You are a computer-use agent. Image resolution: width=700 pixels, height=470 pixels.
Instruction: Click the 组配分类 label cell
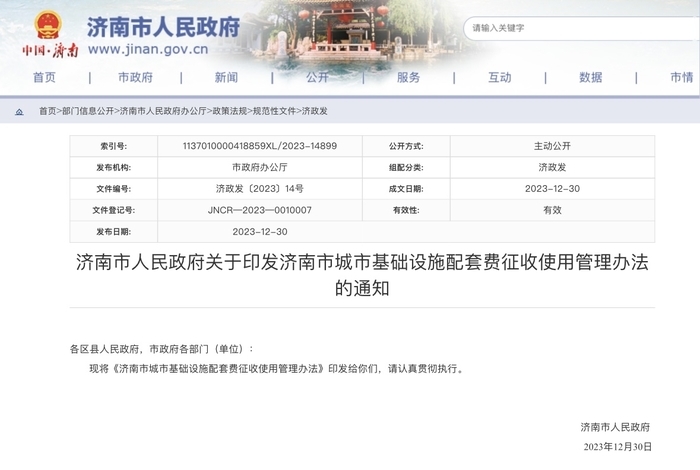(406, 167)
